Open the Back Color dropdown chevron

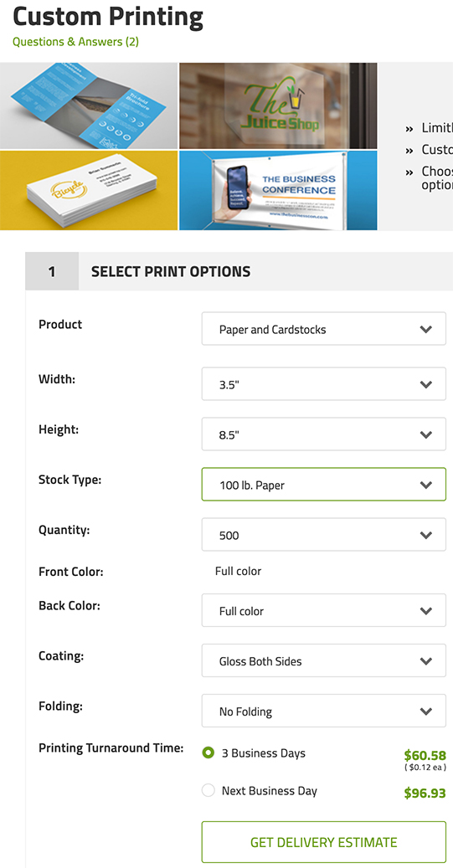425,610
